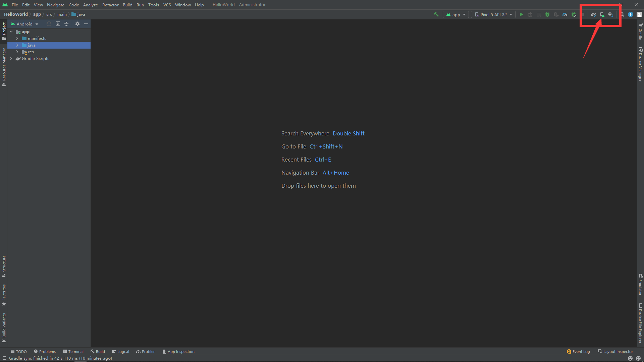
Task: Open the Pixel 5 API 32 device dropdown
Action: click(x=493, y=14)
